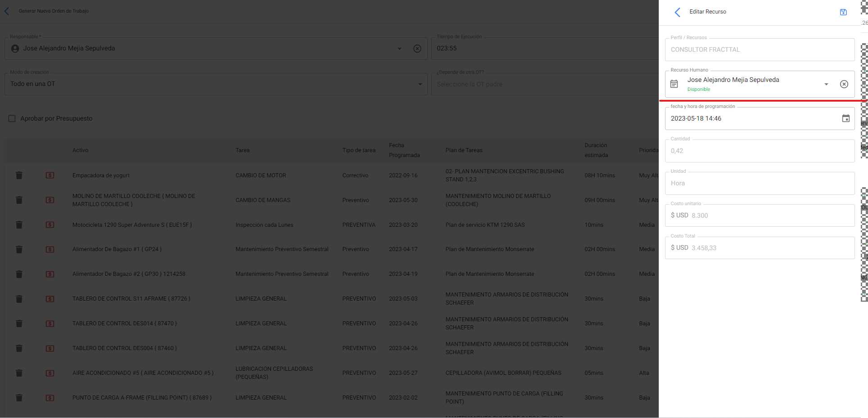868x418 pixels.
Task: Clear the Recurso Humano selection
Action: pos(844,84)
